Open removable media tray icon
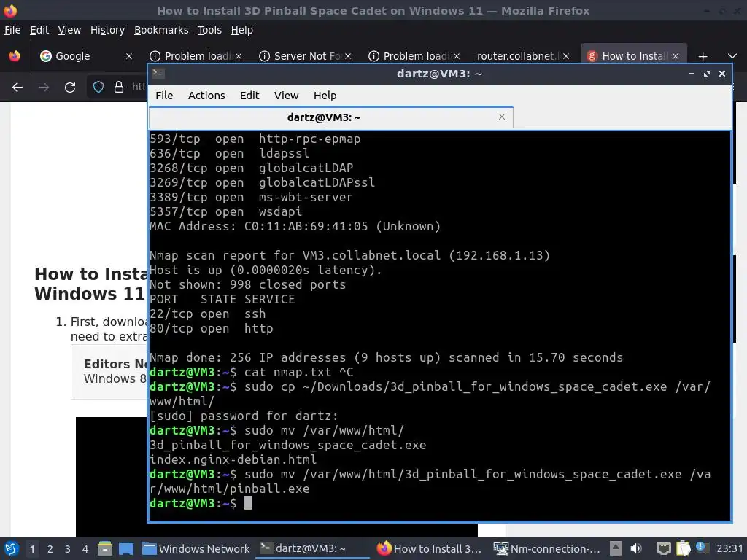747x560 pixels. click(x=616, y=548)
